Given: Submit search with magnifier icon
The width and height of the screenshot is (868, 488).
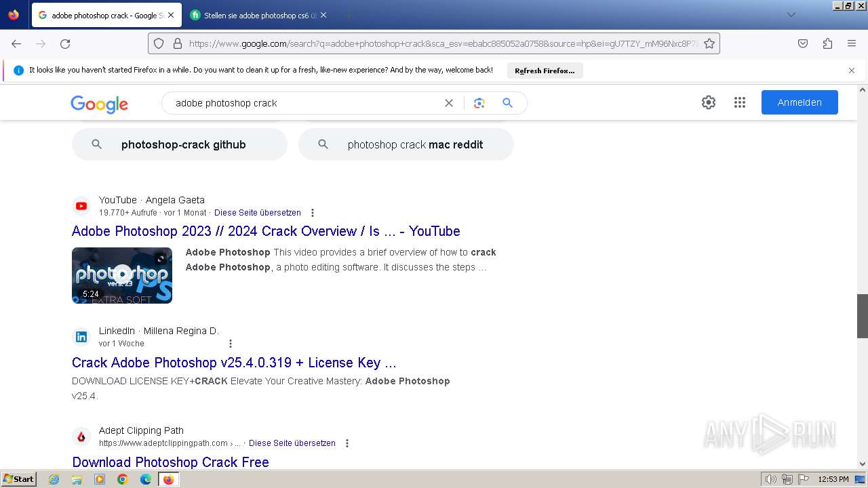Looking at the screenshot, I should pyautogui.click(x=507, y=103).
